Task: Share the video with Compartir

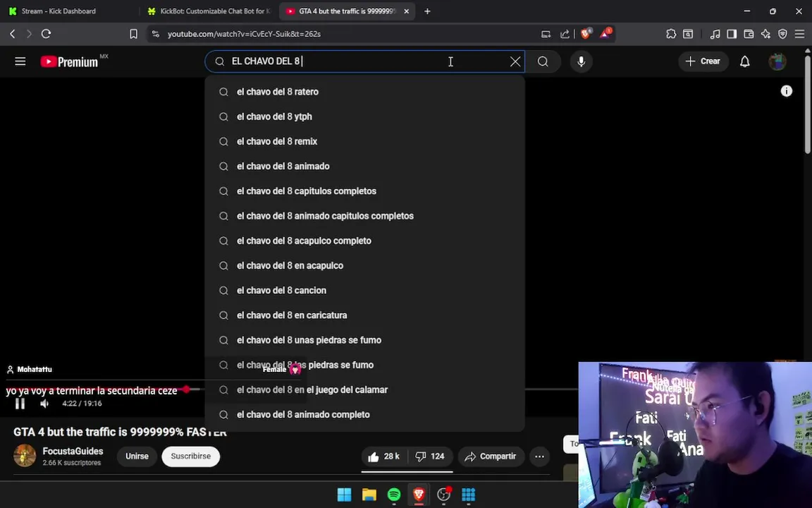Action: (491, 456)
